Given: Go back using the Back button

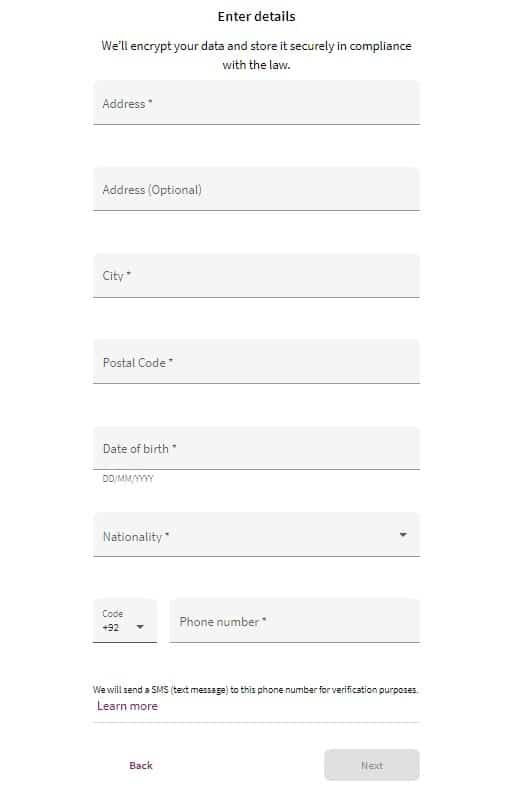Looking at the screenshot, I should (x=141, y=765).
